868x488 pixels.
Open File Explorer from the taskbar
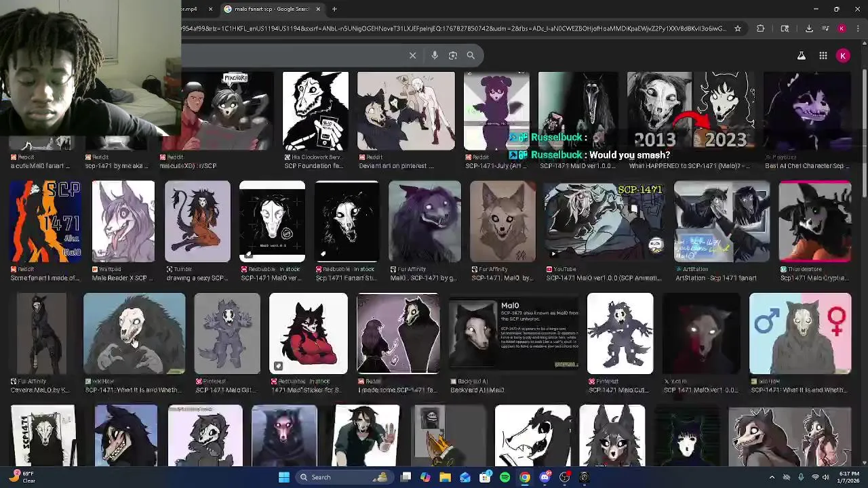click(445, 477)
